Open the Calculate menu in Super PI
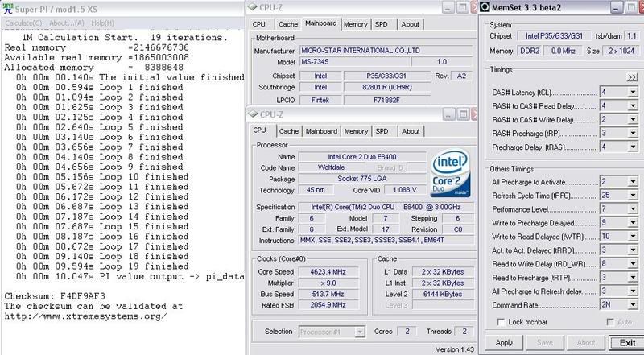644x355 pixels. 23,23
